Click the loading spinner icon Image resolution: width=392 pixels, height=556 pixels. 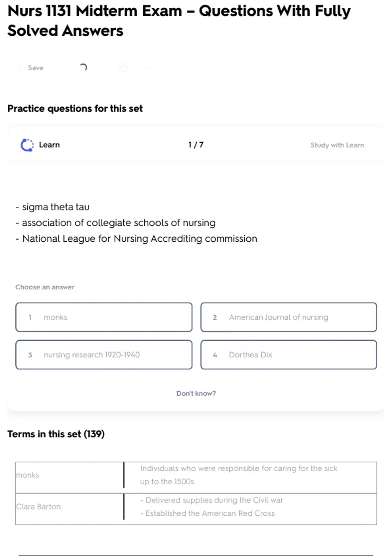coord(84,67)
